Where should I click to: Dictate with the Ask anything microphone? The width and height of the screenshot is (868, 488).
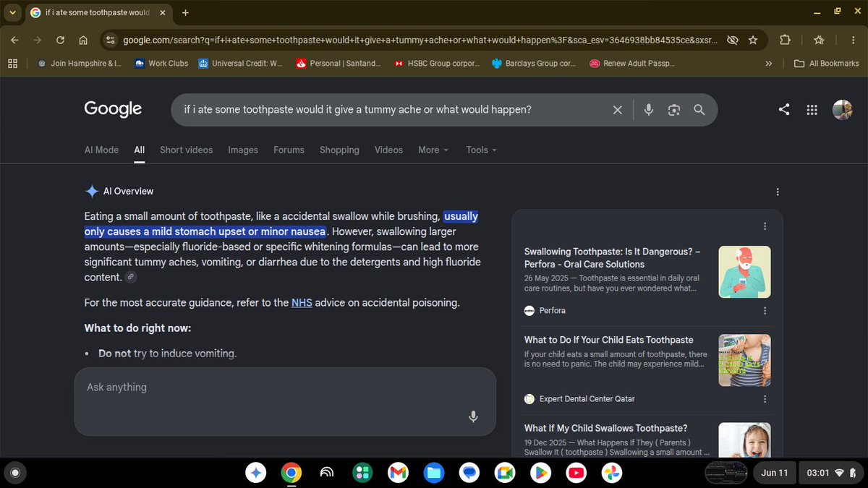click(x=473, y=416)
